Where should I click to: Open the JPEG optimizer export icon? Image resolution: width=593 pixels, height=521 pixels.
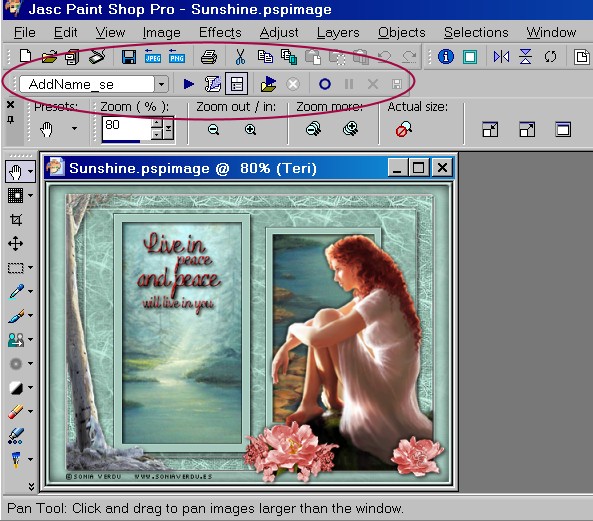pyautogui.click(x=153, y=57)
